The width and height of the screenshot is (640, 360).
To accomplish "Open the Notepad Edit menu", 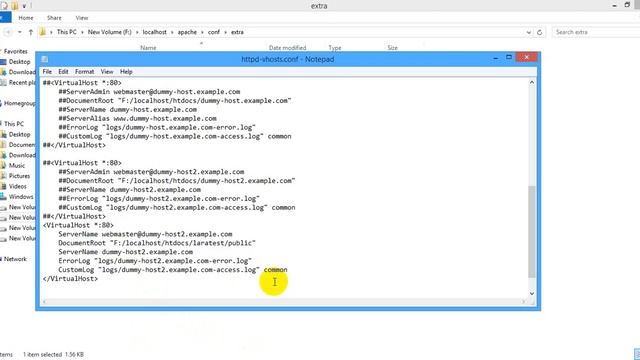I will click(63, 71).
